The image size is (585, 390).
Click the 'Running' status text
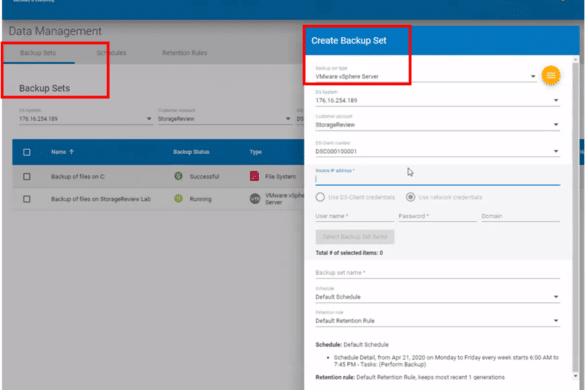pos(200,199)
